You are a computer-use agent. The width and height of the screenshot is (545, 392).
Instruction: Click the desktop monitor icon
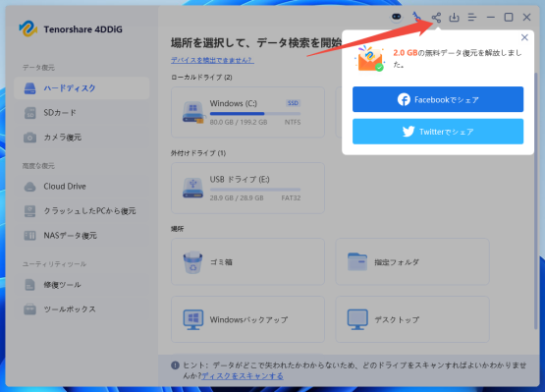coord(357,319)
